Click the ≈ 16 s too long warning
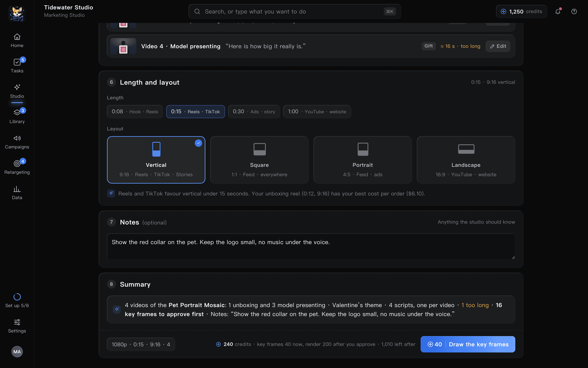The image size is (588, 368). (460, 46)
